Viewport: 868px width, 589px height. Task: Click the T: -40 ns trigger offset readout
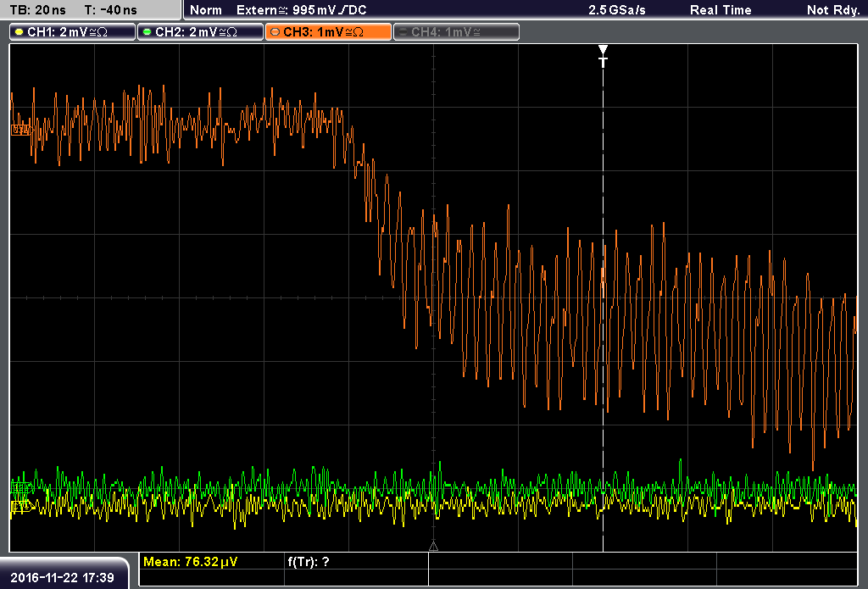click(111, 10)
